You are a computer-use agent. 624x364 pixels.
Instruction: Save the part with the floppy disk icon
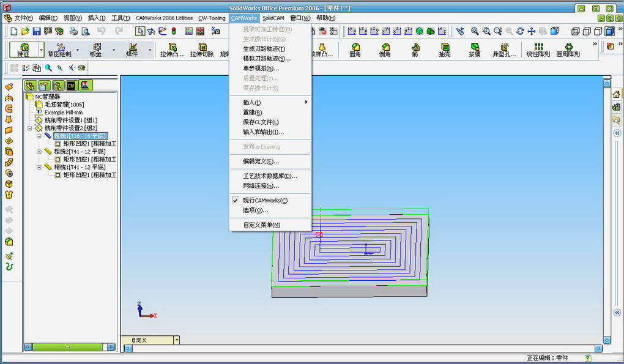click(x=37, y=31)
